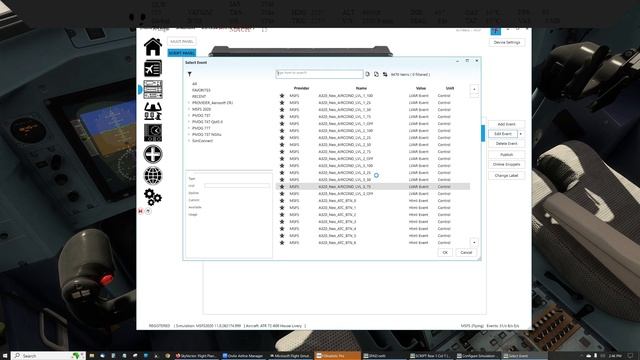Open the globe online sidebar icon
Screen dimensions: 640x360
pos(153,176)
